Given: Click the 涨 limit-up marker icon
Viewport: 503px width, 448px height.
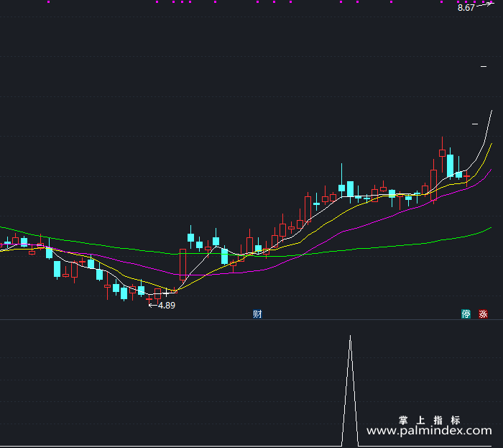Looking at the screenshot, I should 483,314.
